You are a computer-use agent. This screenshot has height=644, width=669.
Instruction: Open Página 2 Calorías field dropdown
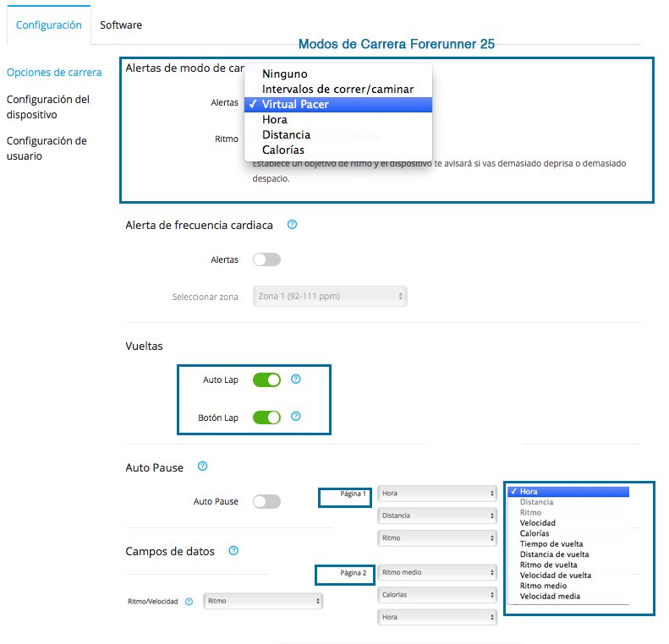pos(437,595)
